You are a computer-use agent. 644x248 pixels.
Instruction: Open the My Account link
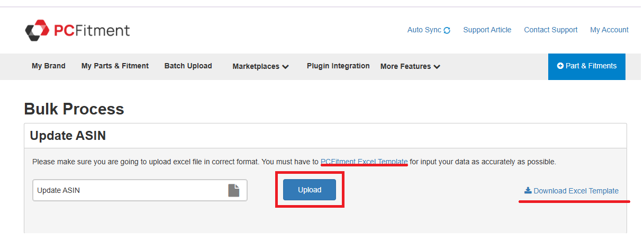point(609,30)
